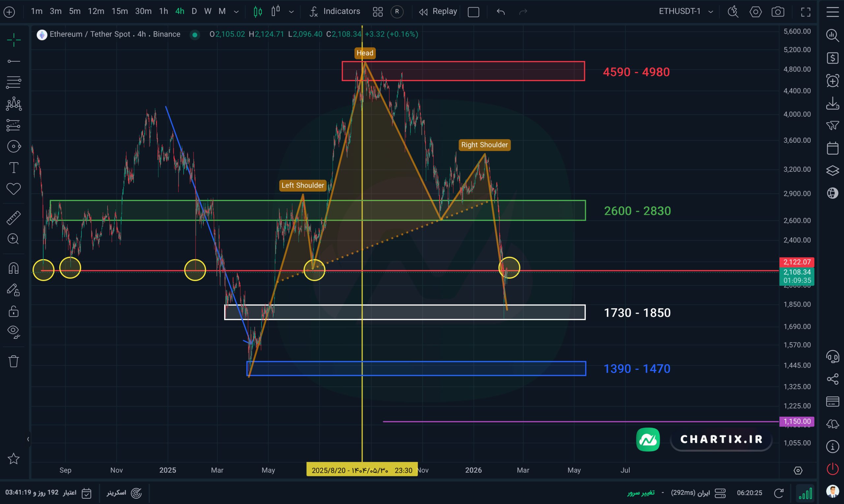Click the purple 1,150.00 price label

point(797,422)
